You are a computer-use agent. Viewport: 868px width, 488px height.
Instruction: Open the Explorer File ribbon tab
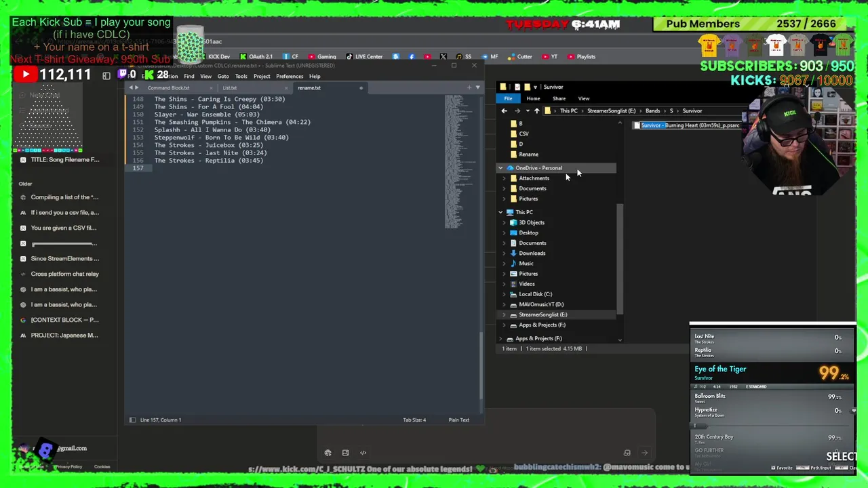508,99
